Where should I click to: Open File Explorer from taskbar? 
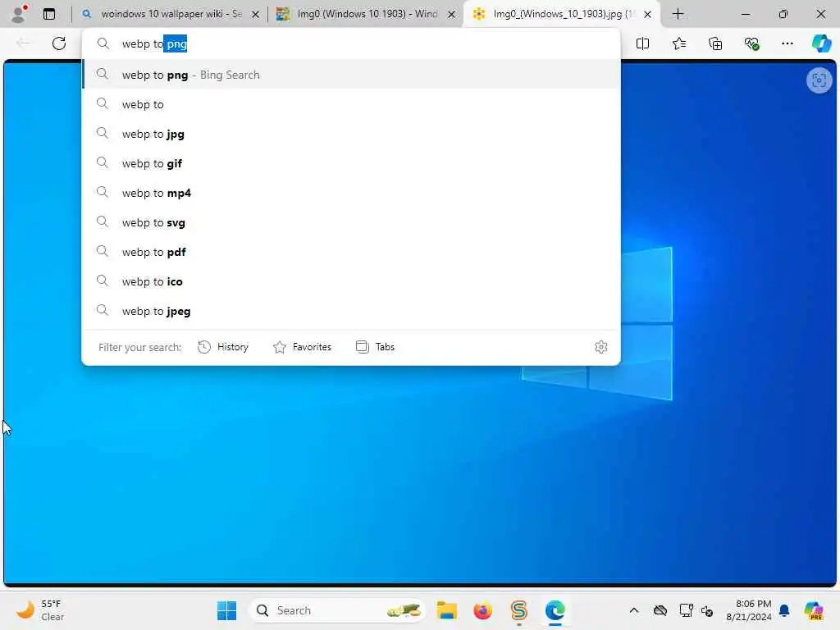(x=446, y=610)
